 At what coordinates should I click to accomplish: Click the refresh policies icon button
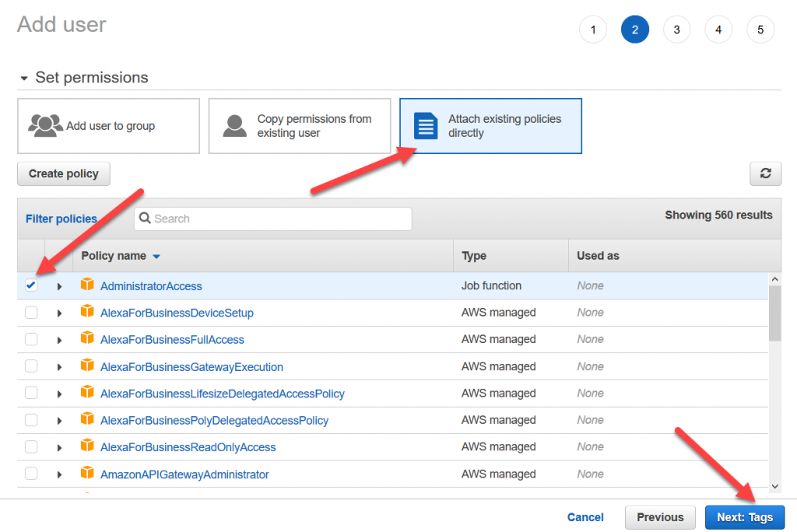(x=765, y=174)
